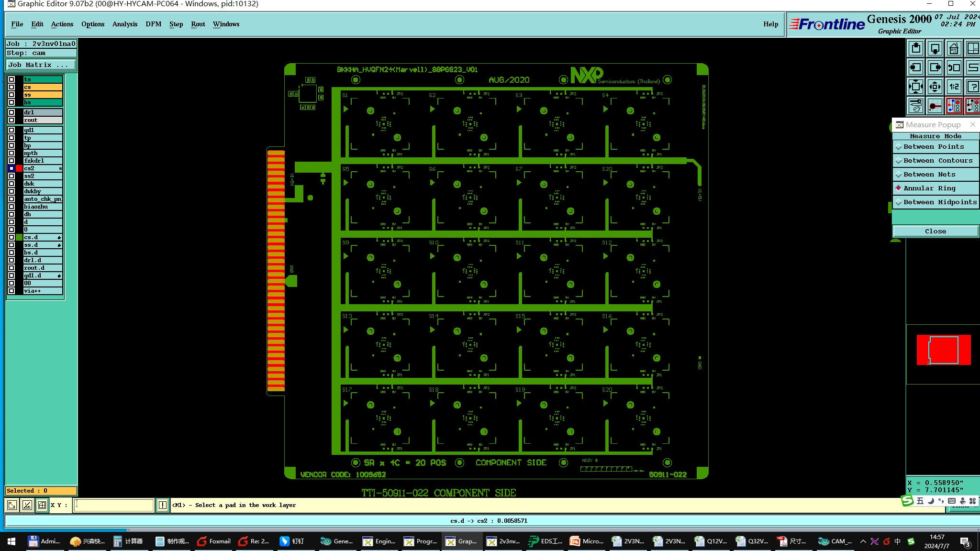Click the angle coordinate mode icon
This screenshot has width=980, height=551.
click(27, 505)
